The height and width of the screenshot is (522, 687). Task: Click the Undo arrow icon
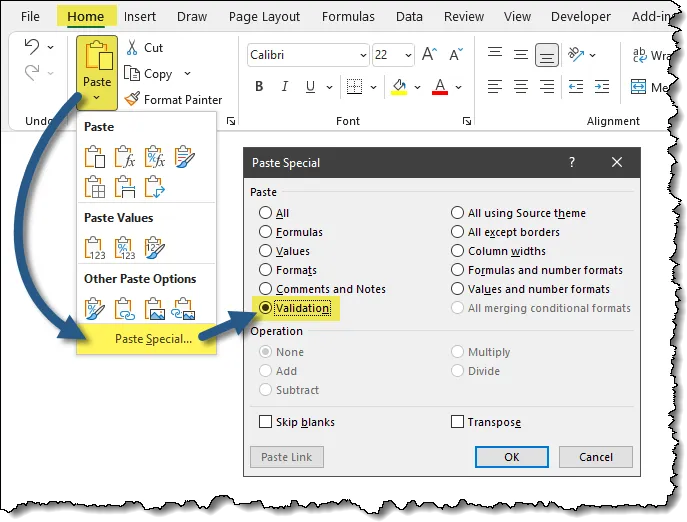[x=31, y=47]
